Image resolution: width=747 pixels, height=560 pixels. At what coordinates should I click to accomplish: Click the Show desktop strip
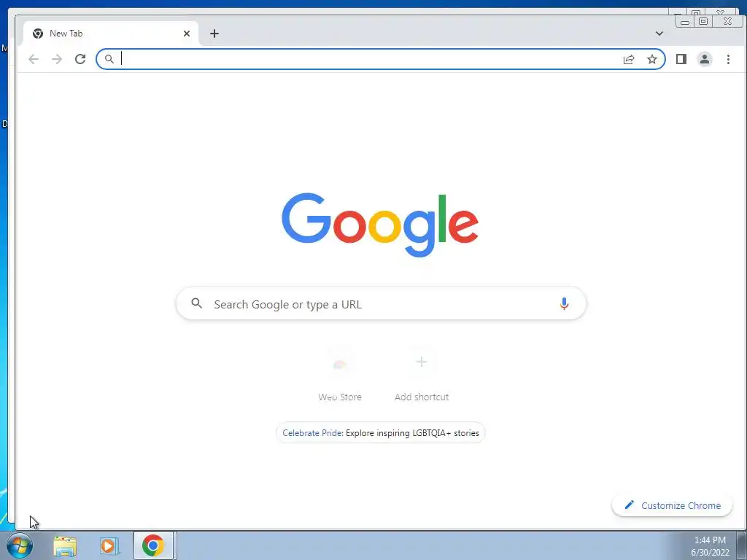tap(742, 545)
